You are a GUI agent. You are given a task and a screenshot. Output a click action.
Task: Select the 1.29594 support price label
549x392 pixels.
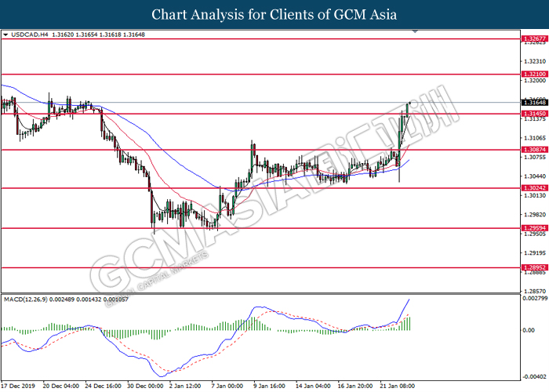pyautogui.click(x=534, y=228)
